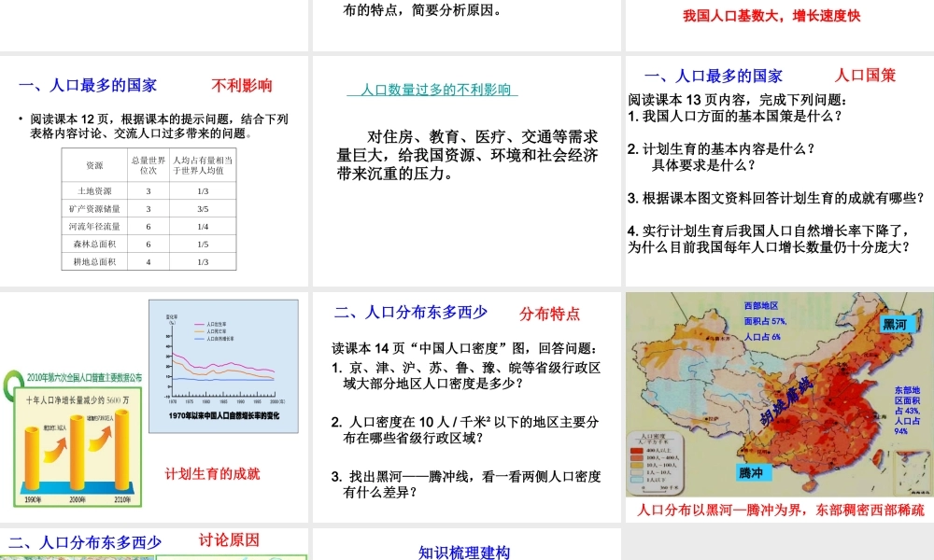
Task: Click the blue title 知识梳理建构
Action: tap(464, 553)
